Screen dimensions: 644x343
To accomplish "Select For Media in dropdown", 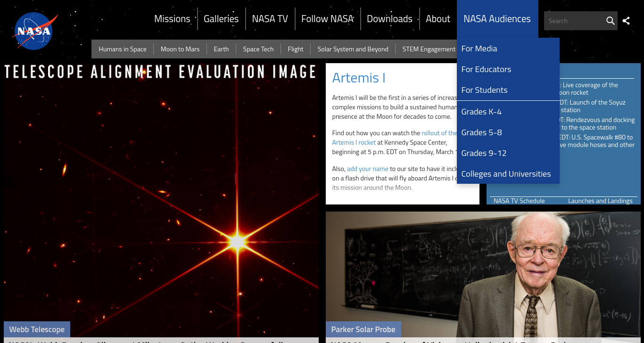I will point(508,49).
